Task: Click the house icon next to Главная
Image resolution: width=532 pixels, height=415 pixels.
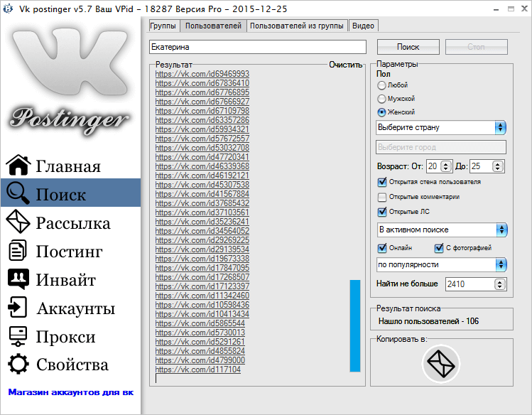Action: [x=18, y=166]
